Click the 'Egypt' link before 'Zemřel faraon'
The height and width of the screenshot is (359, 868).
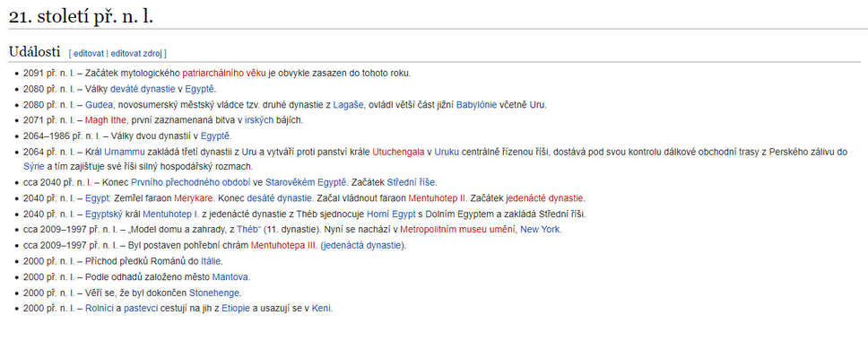(98, 197)
